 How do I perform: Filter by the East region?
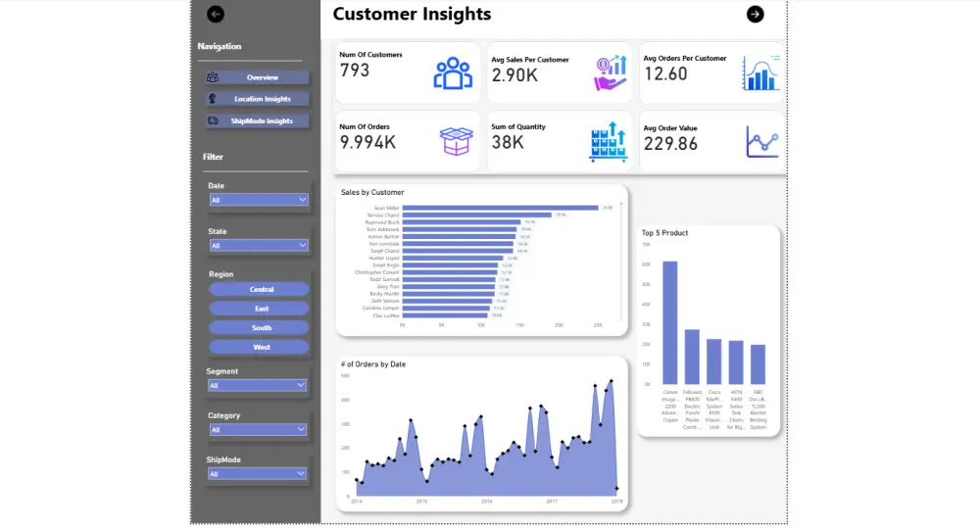click(x=259, y=309)
